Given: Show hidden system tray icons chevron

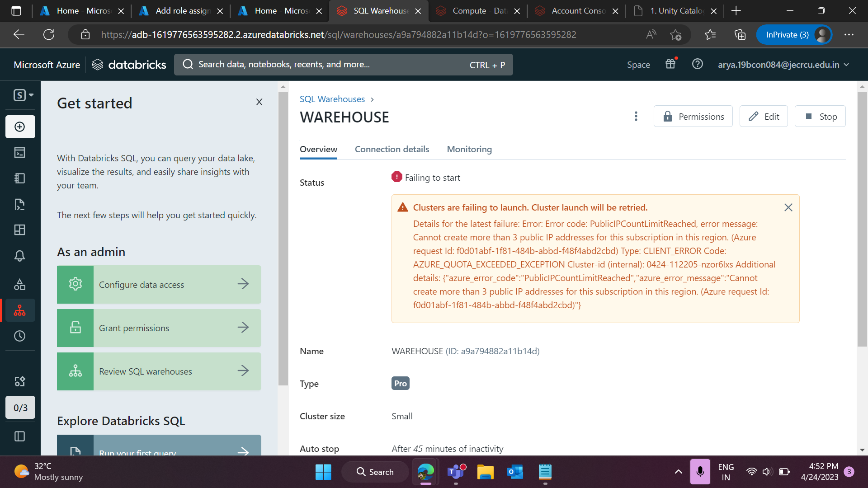Looking at the screenshot, I should [x=679, y=472].
